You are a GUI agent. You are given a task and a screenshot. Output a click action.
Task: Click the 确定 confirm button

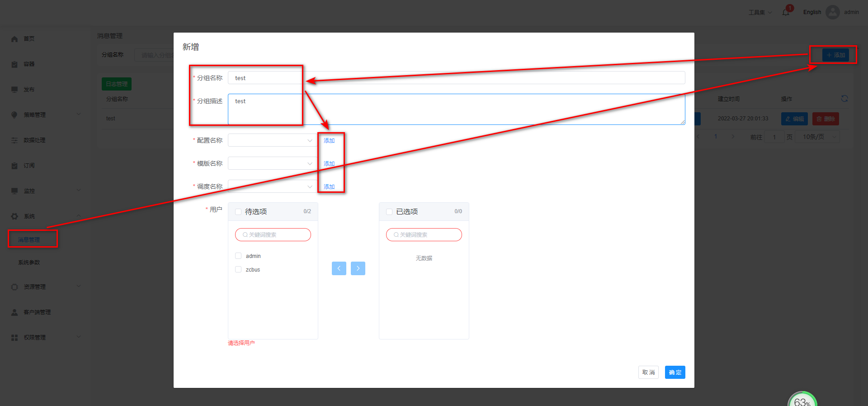[675, 373]
